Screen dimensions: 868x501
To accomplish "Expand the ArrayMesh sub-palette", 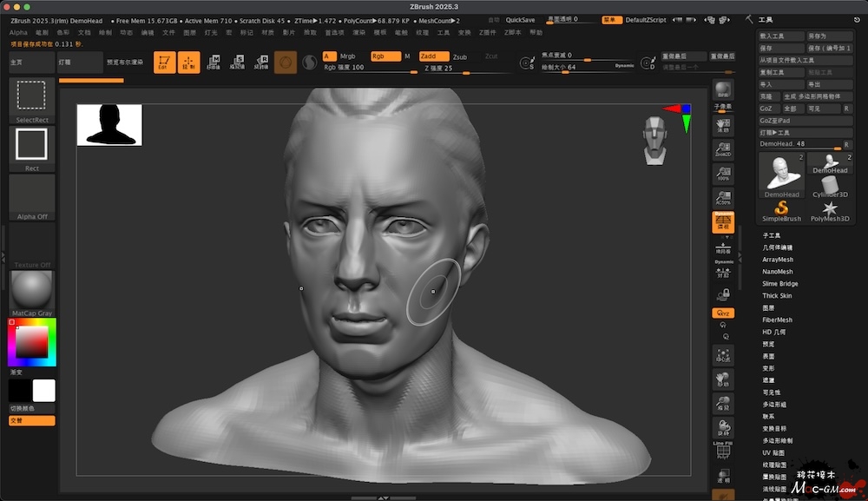I will click(x=778, y=260).
